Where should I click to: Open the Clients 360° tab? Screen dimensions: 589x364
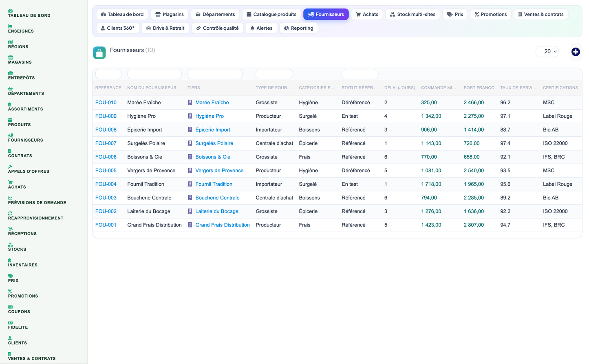coord(118,28)
